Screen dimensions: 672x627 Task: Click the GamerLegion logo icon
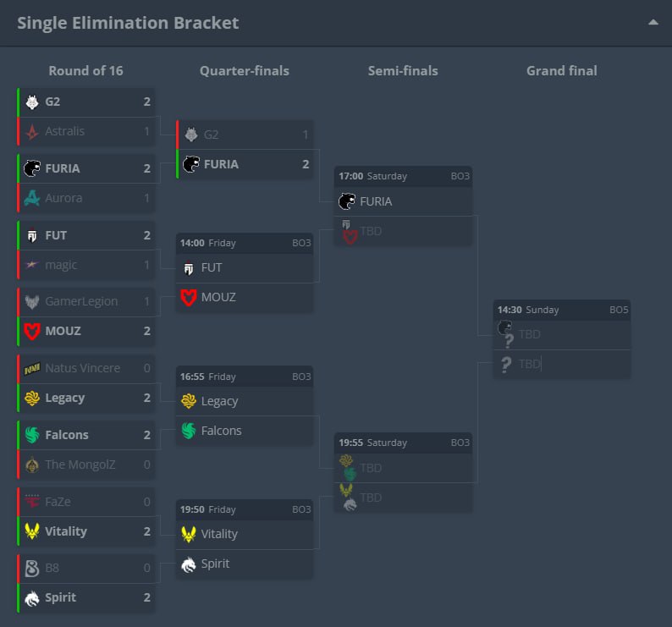pyautogui.click(x=32, y=302)
